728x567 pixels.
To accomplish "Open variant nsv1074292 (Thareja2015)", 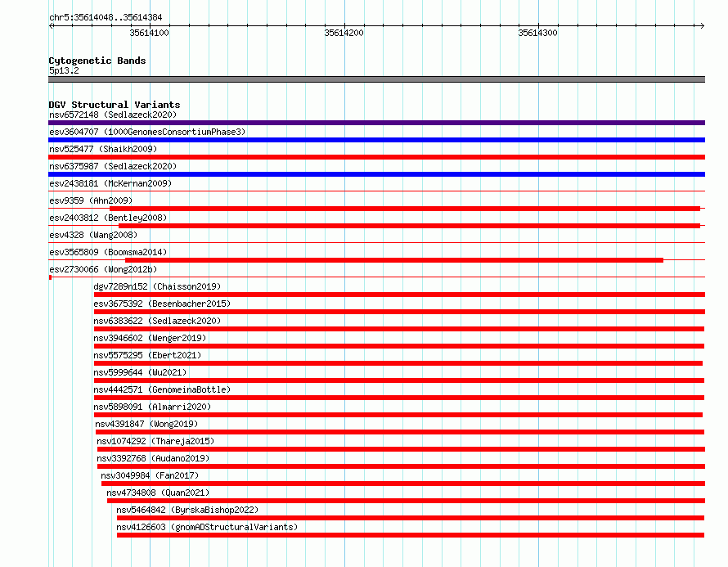I will click(155, 441).
